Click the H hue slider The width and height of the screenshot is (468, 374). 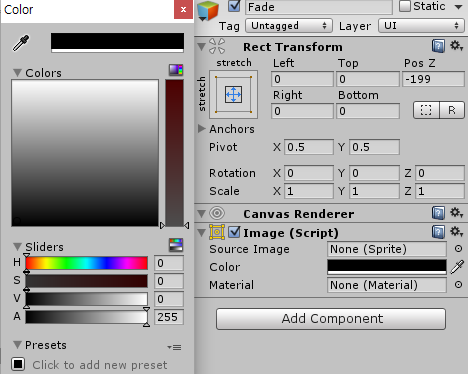[87, 263]
